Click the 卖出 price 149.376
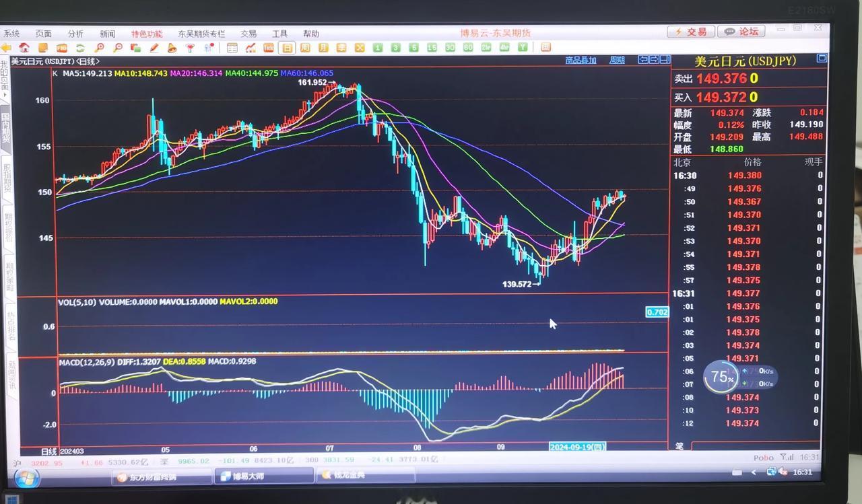This screenshot has height=504, width=862. 721,79
